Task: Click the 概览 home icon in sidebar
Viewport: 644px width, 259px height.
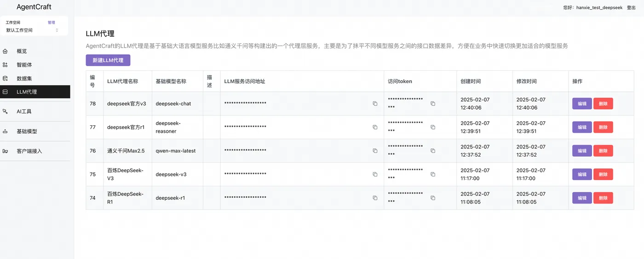Action: pos(5,51)
